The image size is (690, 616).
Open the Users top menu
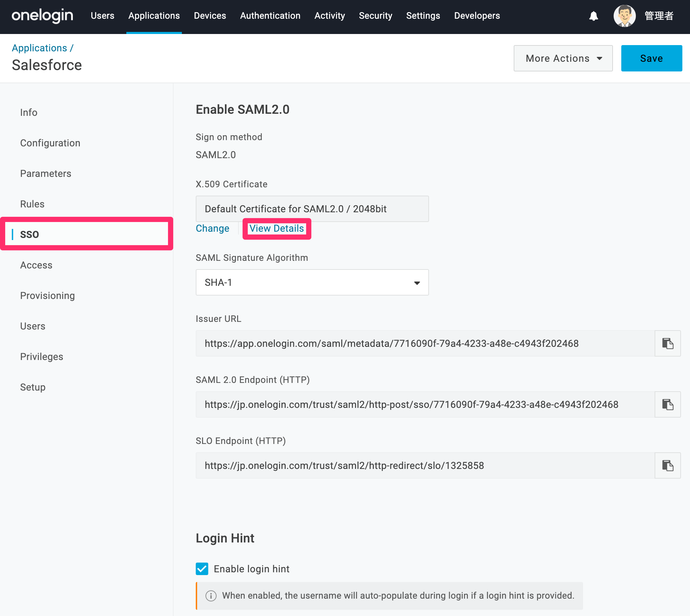[x=102, y=16]
